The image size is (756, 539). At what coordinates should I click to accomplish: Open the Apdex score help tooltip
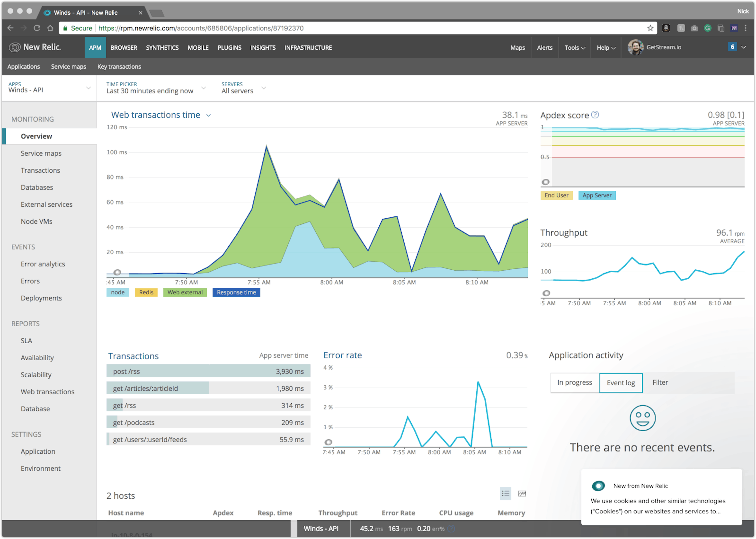coord(595,115)
